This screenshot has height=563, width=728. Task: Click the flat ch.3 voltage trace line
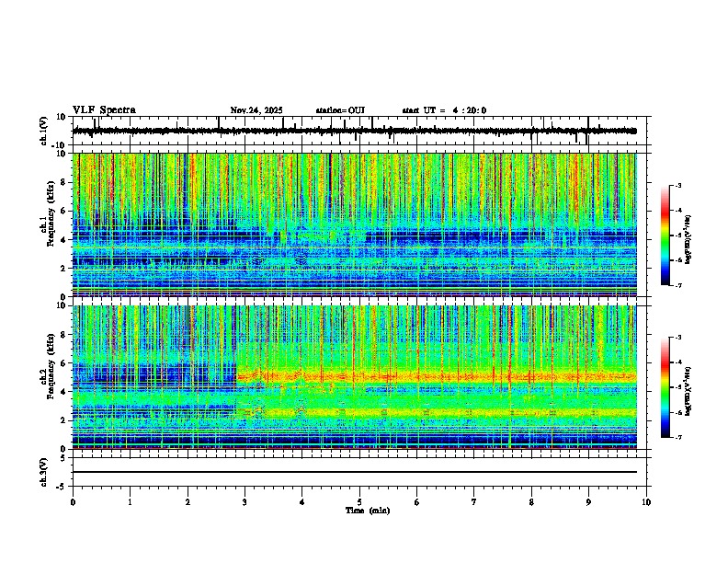click(354, 472)
